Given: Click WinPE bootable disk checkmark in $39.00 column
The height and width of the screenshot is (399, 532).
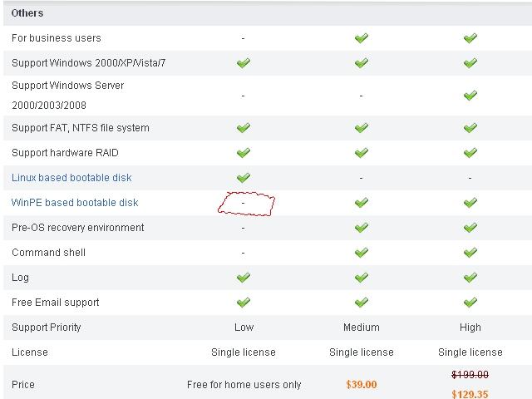Looking at the screenshot, I should (x=361, y=203).
